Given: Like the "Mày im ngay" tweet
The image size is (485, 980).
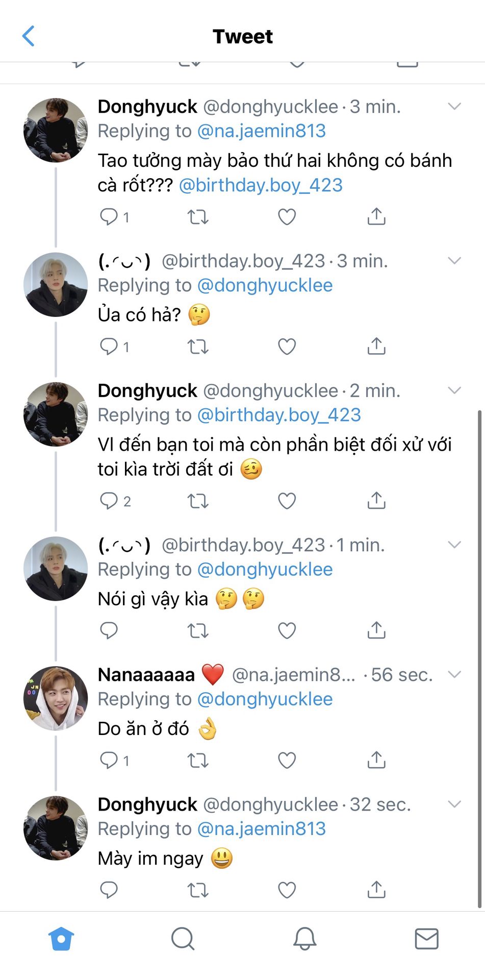Looking at the screenshot, I should point(287,890).
